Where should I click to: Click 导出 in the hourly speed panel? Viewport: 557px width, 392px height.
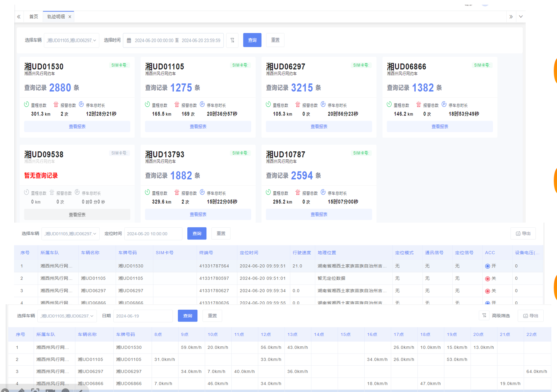coord(531,316)
